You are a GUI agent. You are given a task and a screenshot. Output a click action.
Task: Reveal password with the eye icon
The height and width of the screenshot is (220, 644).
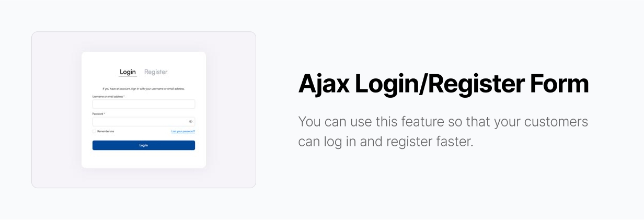191,121
